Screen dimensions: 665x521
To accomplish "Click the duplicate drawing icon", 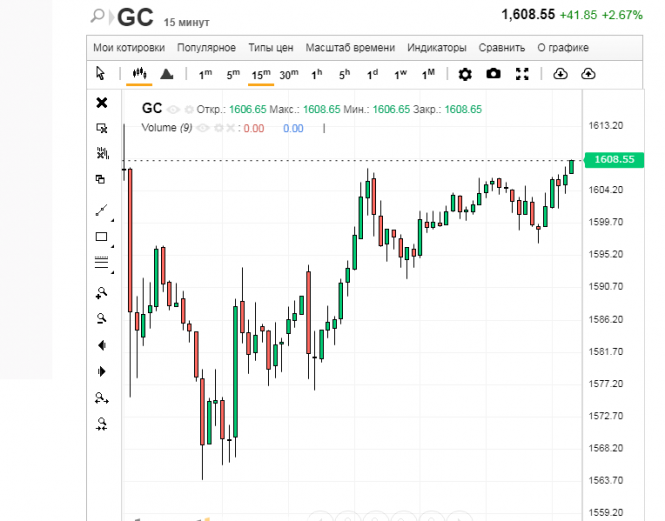I will click(101, 179).
